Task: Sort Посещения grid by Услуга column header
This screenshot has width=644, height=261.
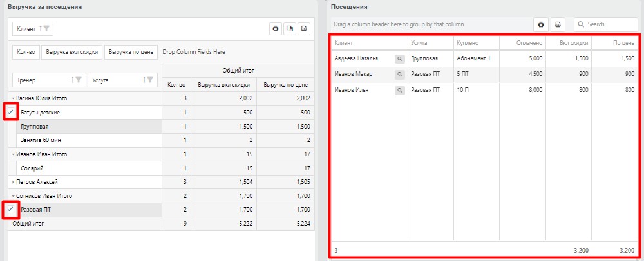Action: 431,43
